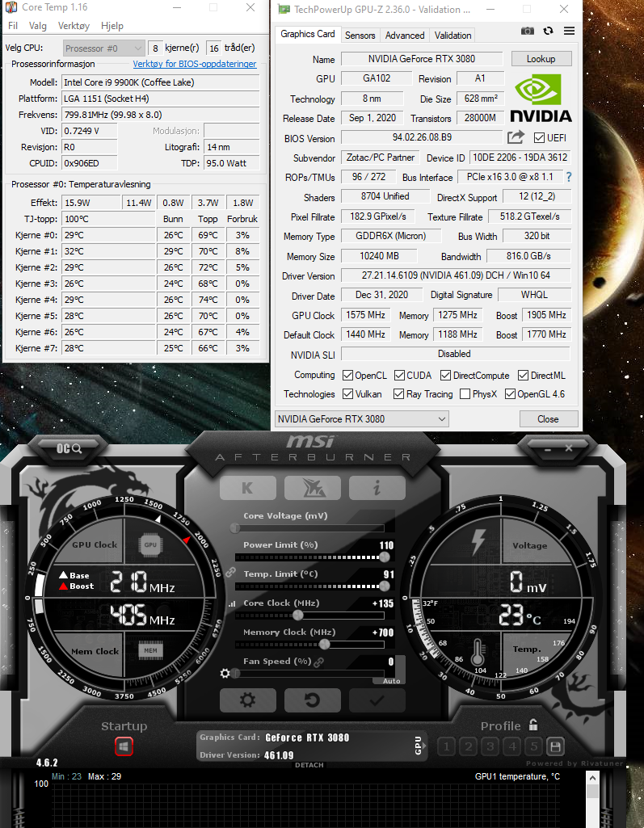Screen dimensions: 644x828
Task: Click GPU selector tab beside Graphics Card info
Action: tap(418, 745)
